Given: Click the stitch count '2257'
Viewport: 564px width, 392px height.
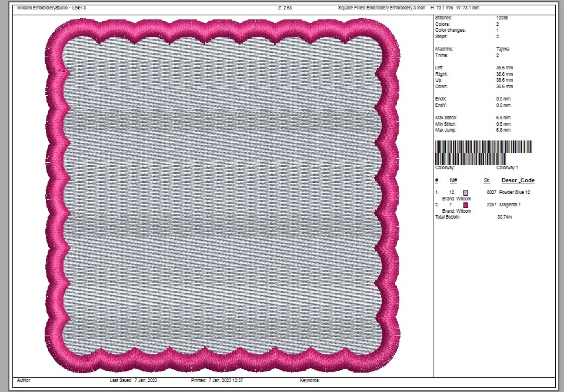Looking at the screenshot, I should (491, 205).
